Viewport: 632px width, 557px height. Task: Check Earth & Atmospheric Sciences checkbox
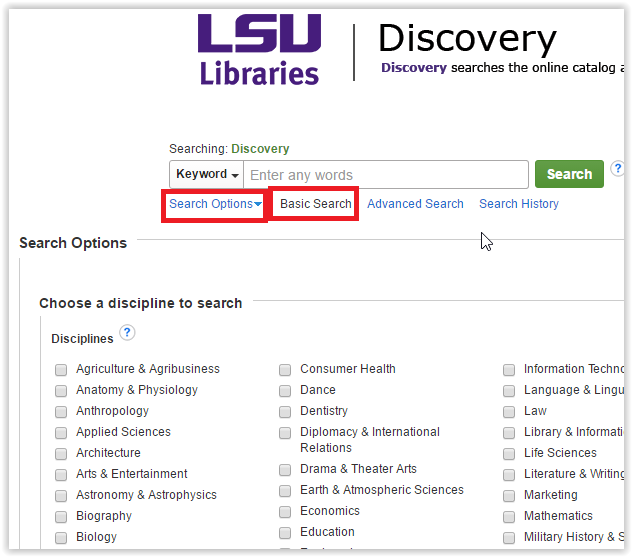click(x=285, y=491)
